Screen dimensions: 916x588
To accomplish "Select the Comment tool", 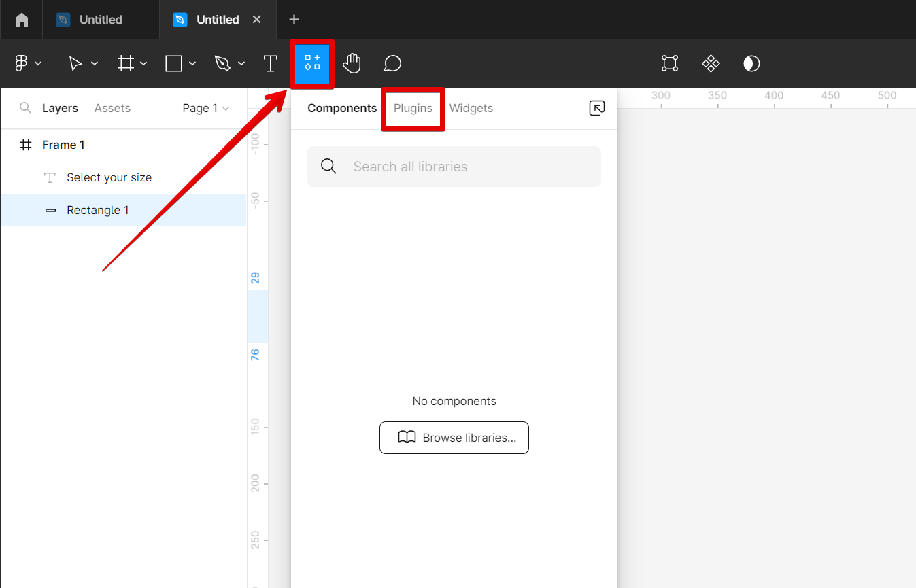I will coord(392,63).
